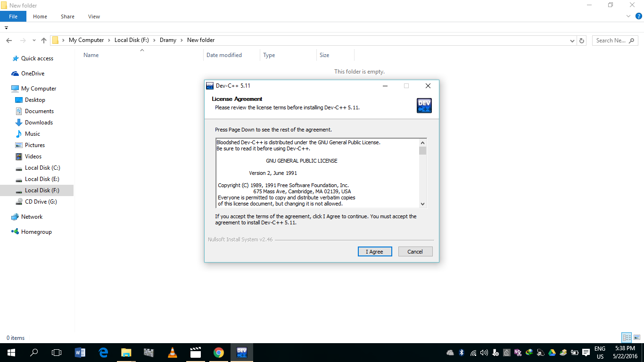Image resolution: width=644 pixels, height=362 pixels.
Task: Go back in File Explorer
Action: pos(9,41)
